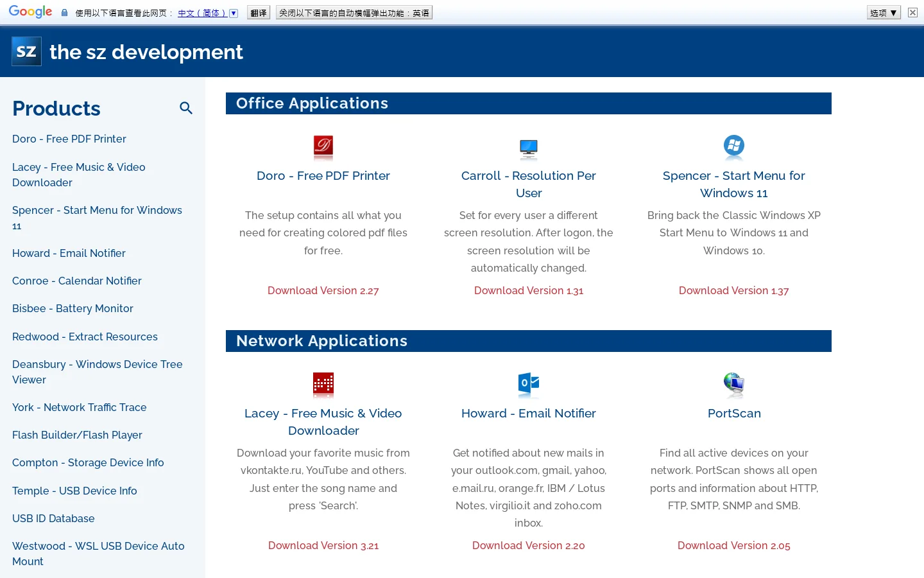Screen dimensions: 924x578
Task: Download PortScan Version 2.05
Action: (734, 545)
